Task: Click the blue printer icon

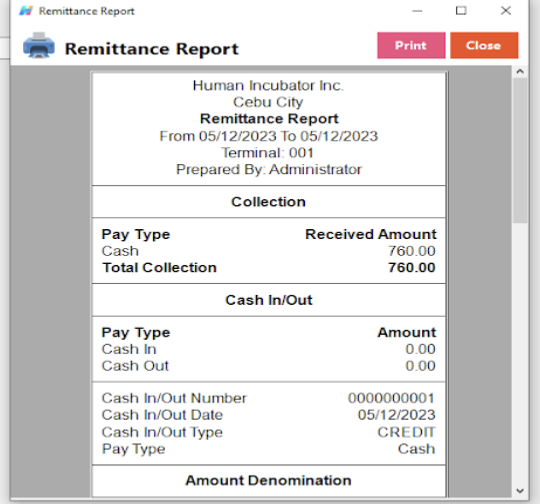Action: point(39,46)
